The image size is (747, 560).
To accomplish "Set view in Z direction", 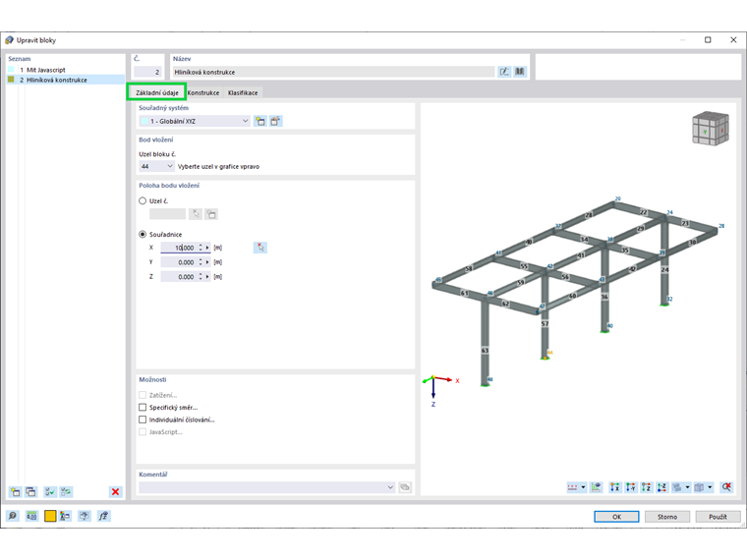I will click(647, 487).
